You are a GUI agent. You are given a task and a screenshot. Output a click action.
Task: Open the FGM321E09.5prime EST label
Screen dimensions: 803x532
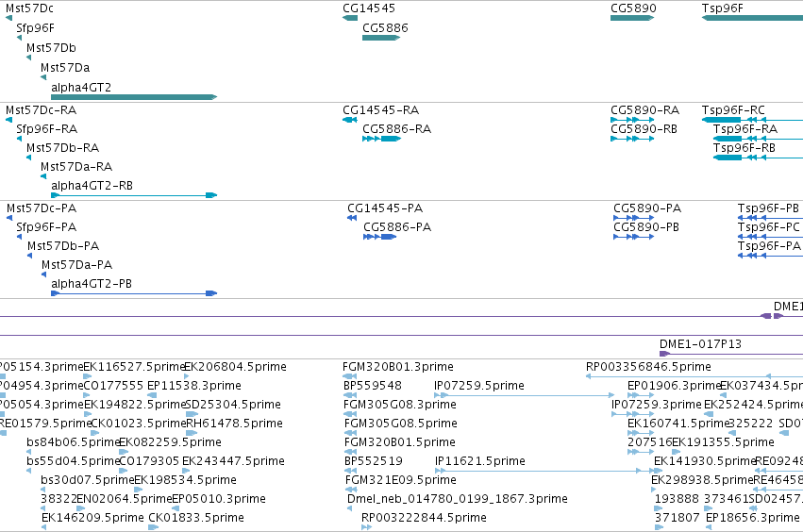401,480
